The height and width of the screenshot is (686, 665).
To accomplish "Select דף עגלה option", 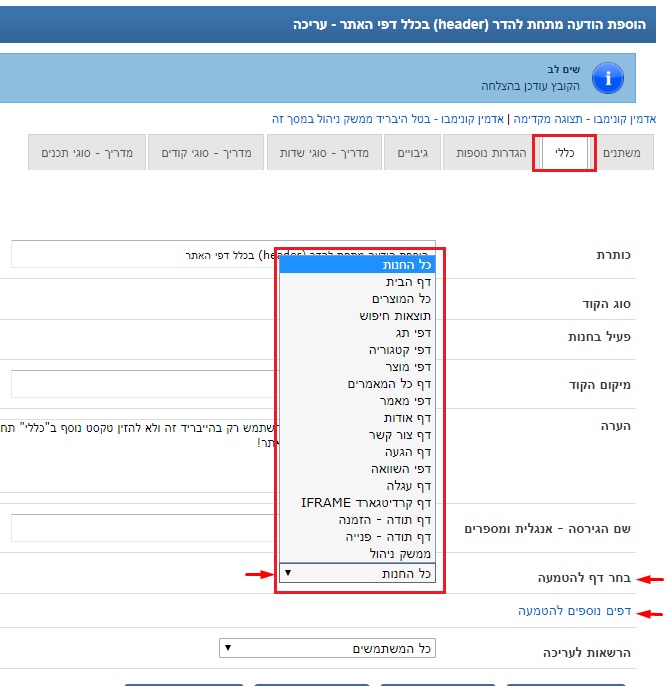I will pos(357,486).
